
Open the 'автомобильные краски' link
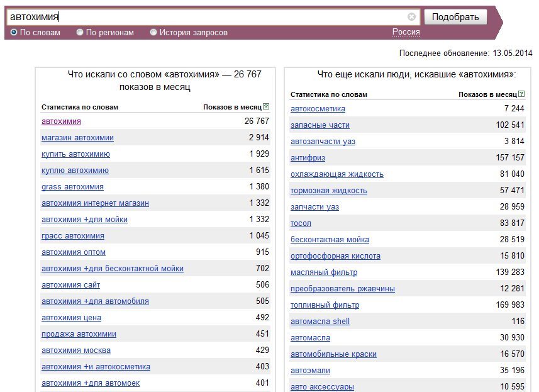(x=333, y=354)
